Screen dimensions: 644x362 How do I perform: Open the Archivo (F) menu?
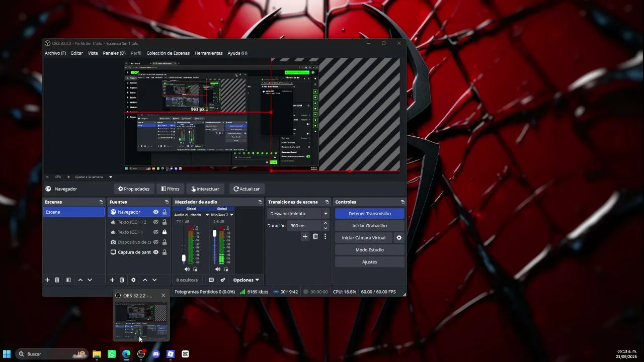(x=55, y=53)
